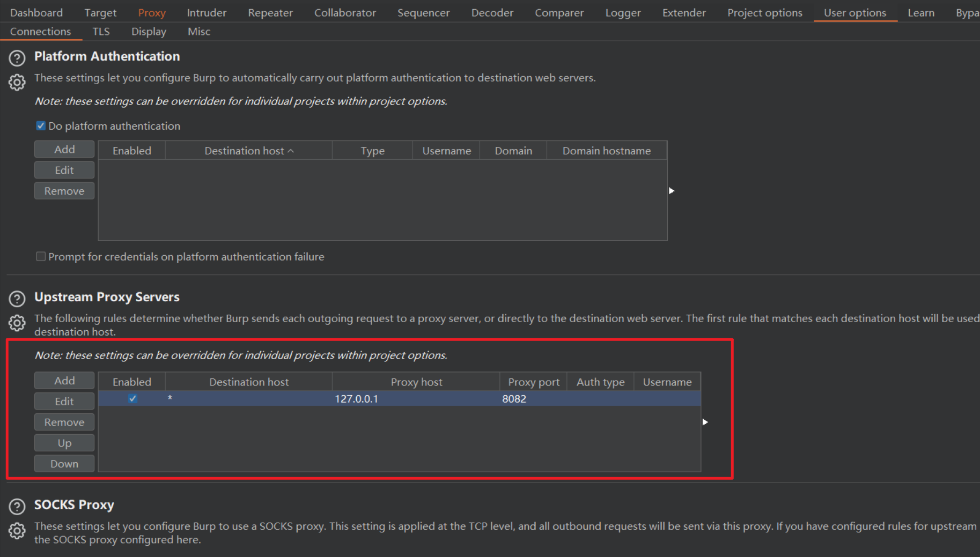Expand upstream proxy table side arrow
Image resolution: width=980 pixels, height=557 pixels.
pyautogui.click(x=705, y=422)
